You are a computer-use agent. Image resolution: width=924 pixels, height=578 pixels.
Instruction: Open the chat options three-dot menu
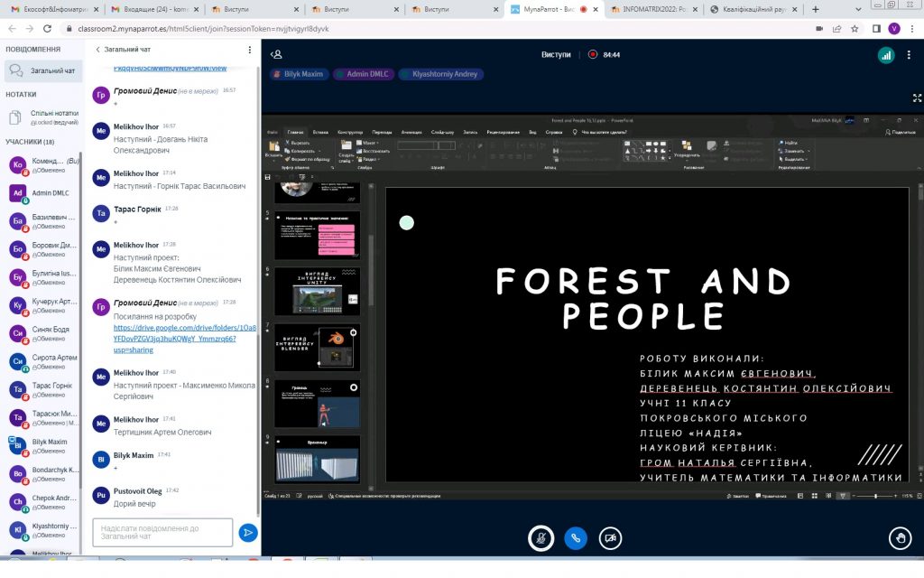[250, 50]
